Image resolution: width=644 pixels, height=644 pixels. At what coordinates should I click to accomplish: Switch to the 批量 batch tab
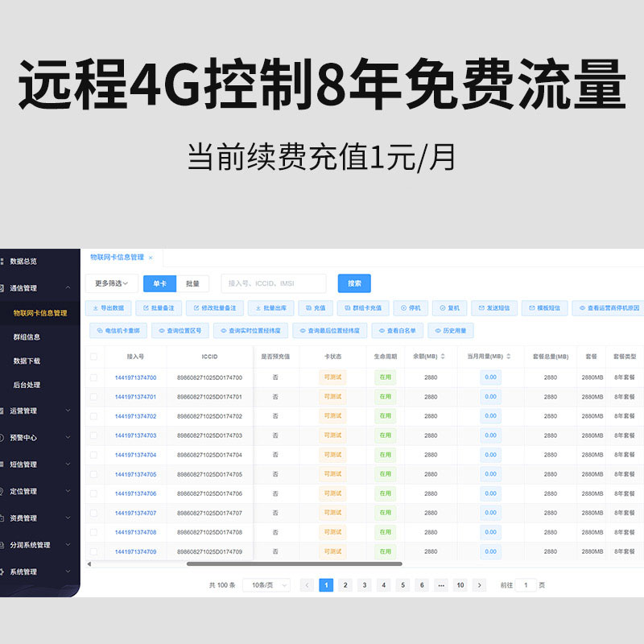[192, 283]
